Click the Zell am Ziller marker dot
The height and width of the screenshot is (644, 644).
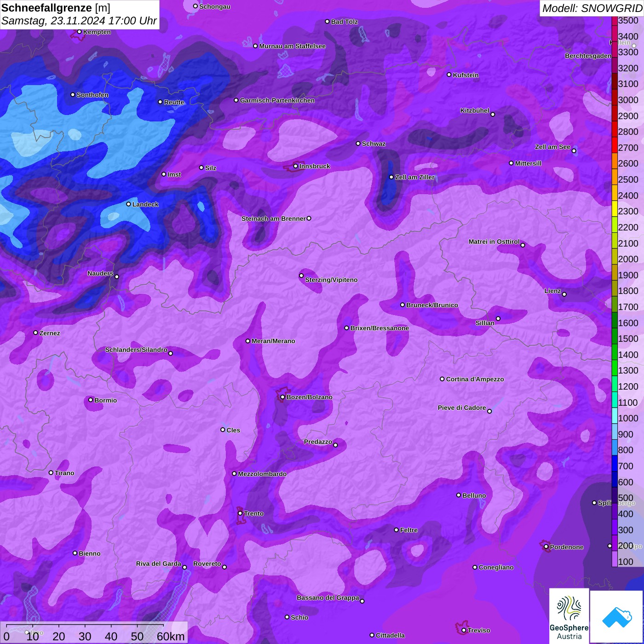tap(392, 177)
